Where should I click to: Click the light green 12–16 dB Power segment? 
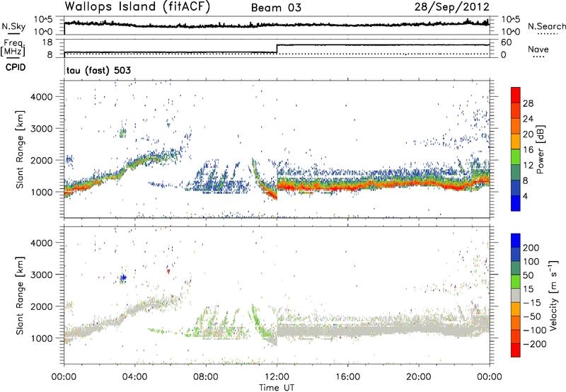(x=516, y=156)
